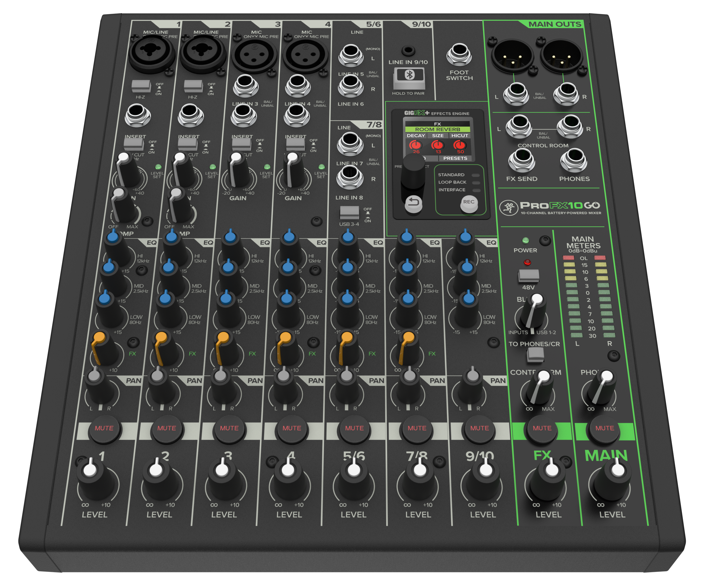Mute the MAIN output

pos(604,429)
